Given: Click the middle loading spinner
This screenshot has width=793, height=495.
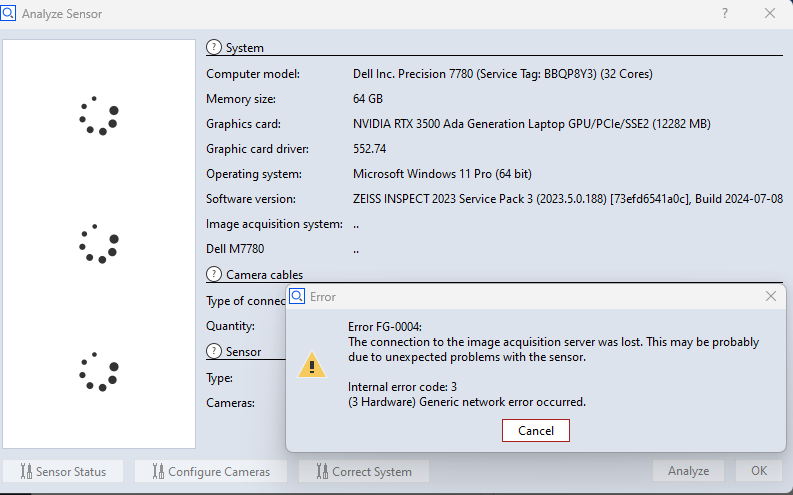Looking at the screenshot, I should point(99,244).
